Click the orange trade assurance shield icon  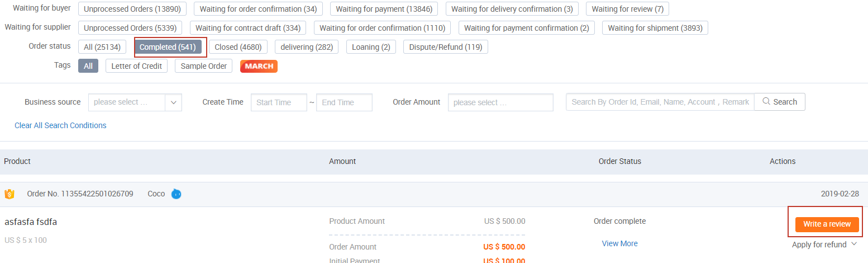click(x=9, y=194)
